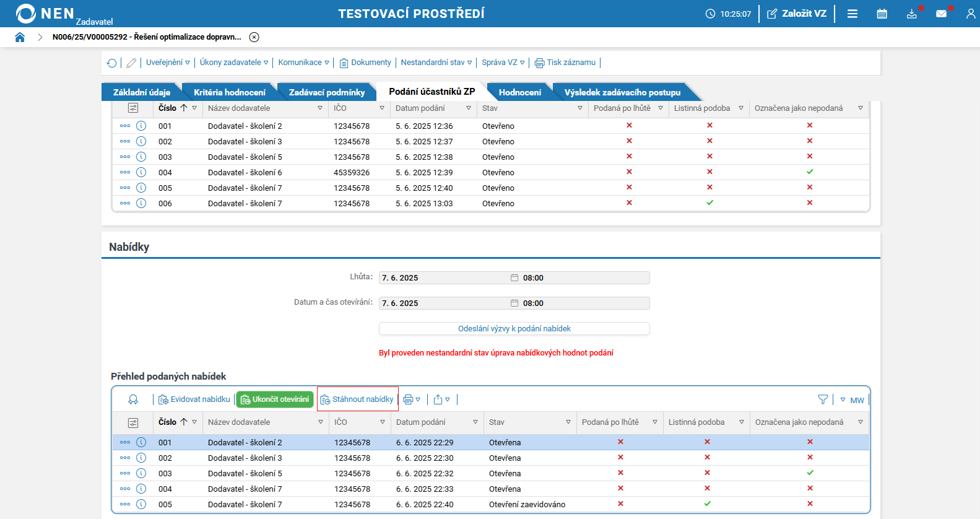
Task: Click the Stáhnout nabídky button
Action: coord(357,399)
